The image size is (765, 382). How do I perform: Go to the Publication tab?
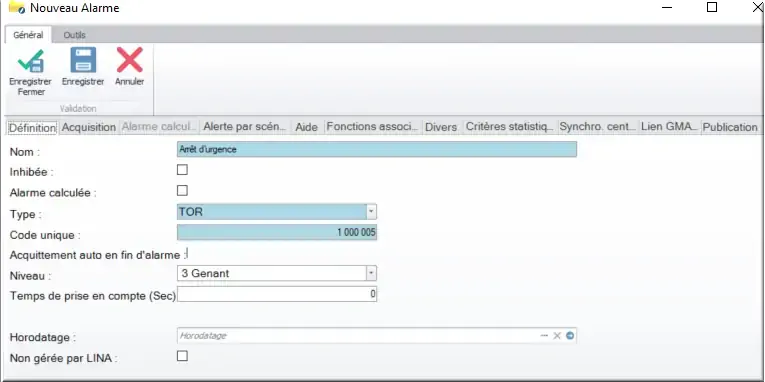coord(730,127)
